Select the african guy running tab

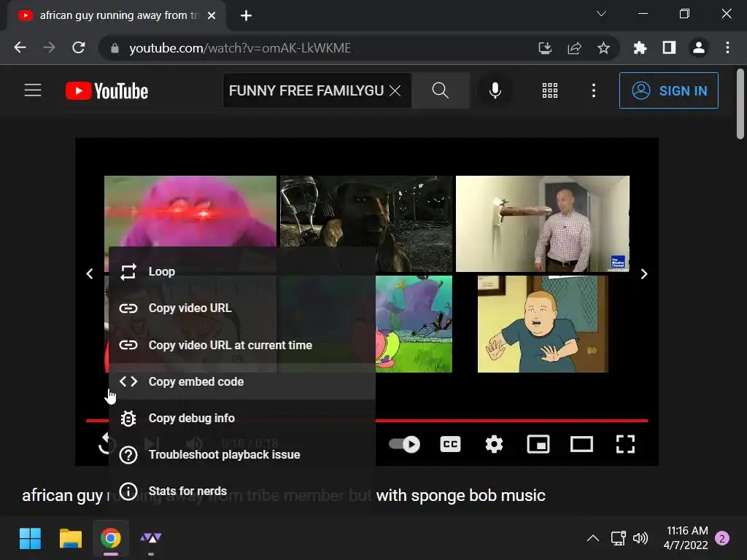(117, 16)
